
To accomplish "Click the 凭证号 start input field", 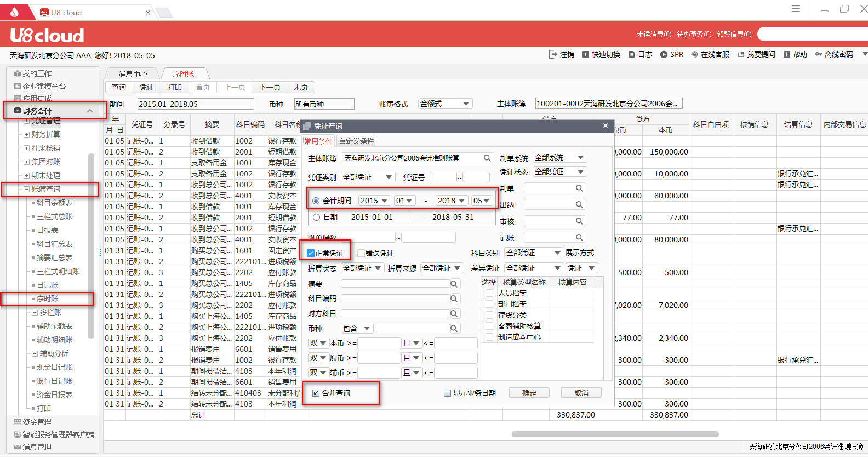I will point(443,177).
